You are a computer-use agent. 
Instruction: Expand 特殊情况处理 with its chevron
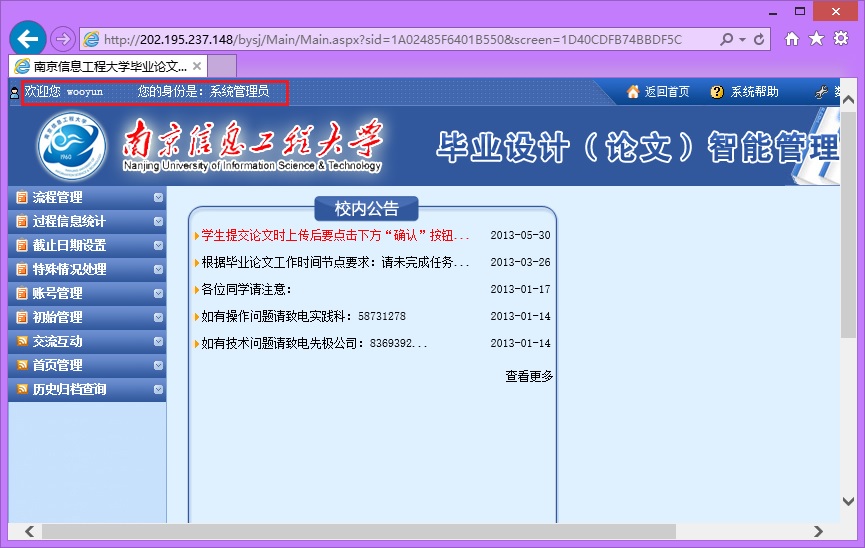coord(158,269)
